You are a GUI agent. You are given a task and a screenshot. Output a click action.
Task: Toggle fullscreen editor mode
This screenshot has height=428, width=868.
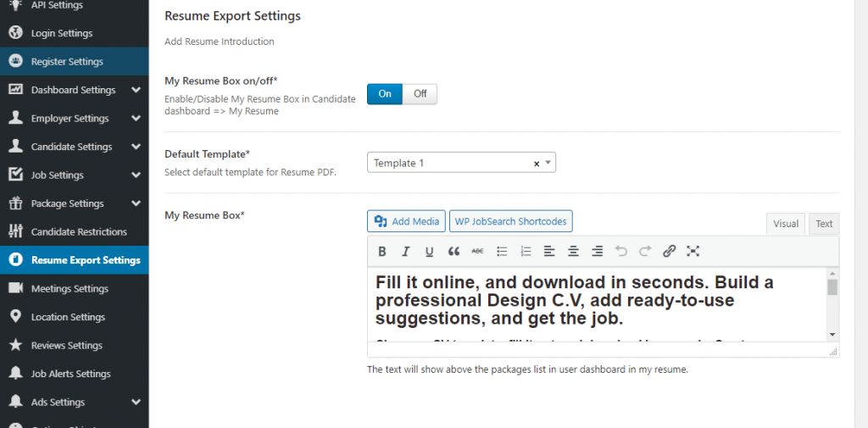[693, 252]
